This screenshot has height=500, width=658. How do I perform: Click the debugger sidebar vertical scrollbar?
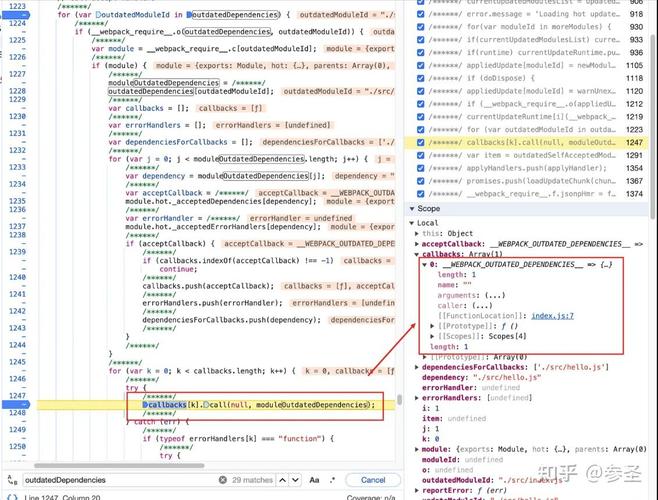pos(652,126)
